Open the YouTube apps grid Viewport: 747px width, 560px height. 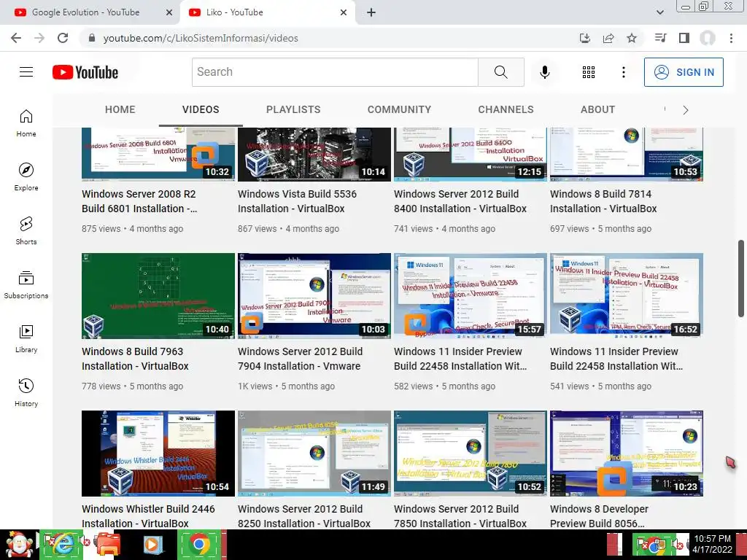coord(589,72)
